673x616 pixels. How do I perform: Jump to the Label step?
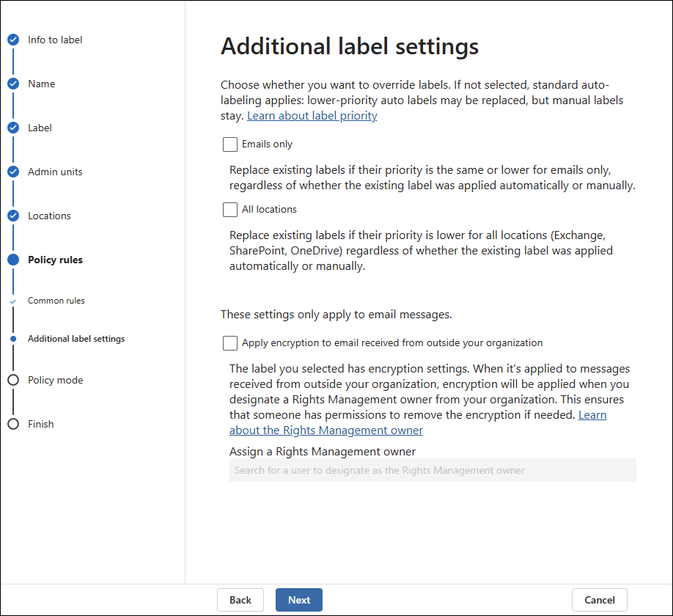point(40,128)
